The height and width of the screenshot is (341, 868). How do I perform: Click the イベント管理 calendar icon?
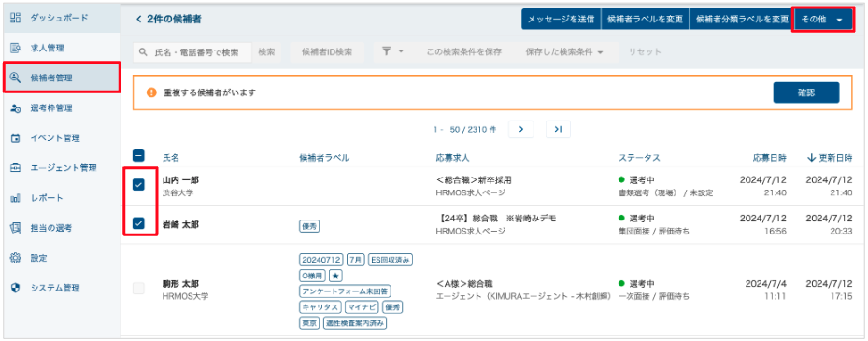click(16, 138)
